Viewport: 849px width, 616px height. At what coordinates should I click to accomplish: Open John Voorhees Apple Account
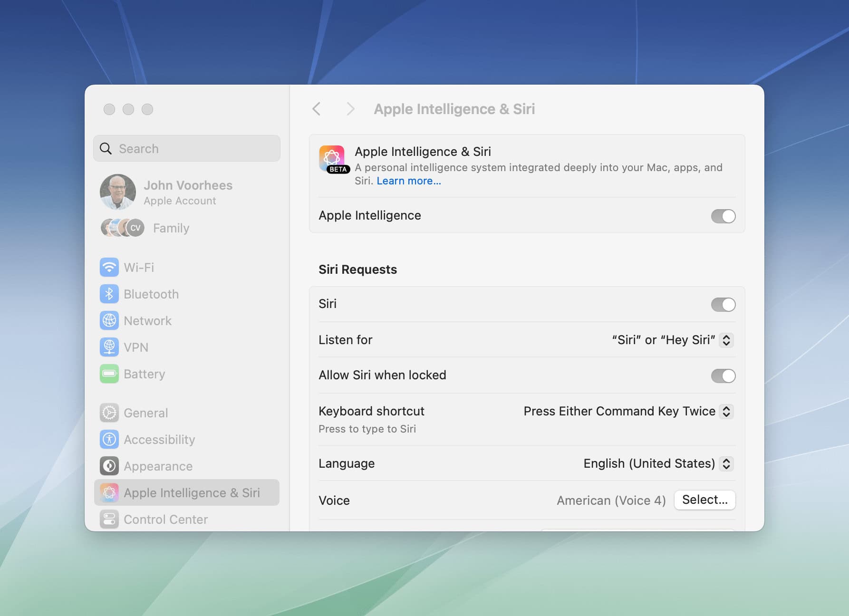(x=187, y=192)
